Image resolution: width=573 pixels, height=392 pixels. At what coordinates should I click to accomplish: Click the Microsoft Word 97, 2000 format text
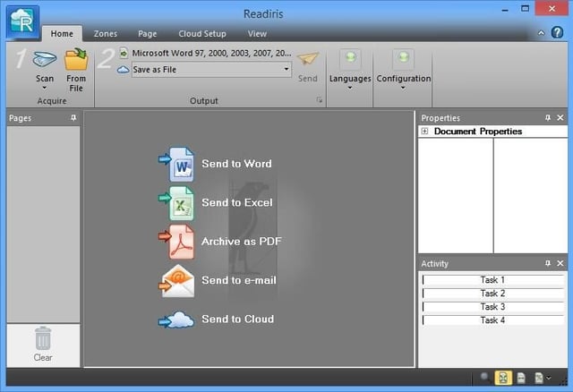click(x=211, y=53)
